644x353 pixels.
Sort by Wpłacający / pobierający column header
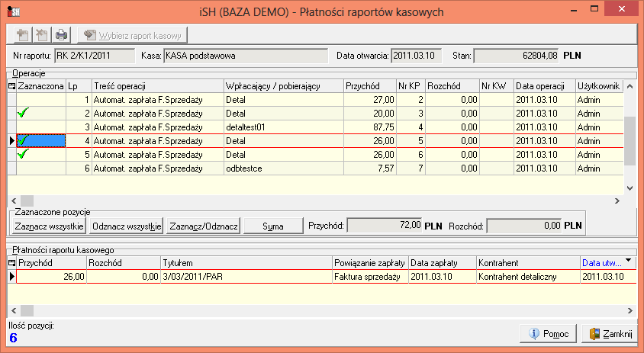point(283,86)
